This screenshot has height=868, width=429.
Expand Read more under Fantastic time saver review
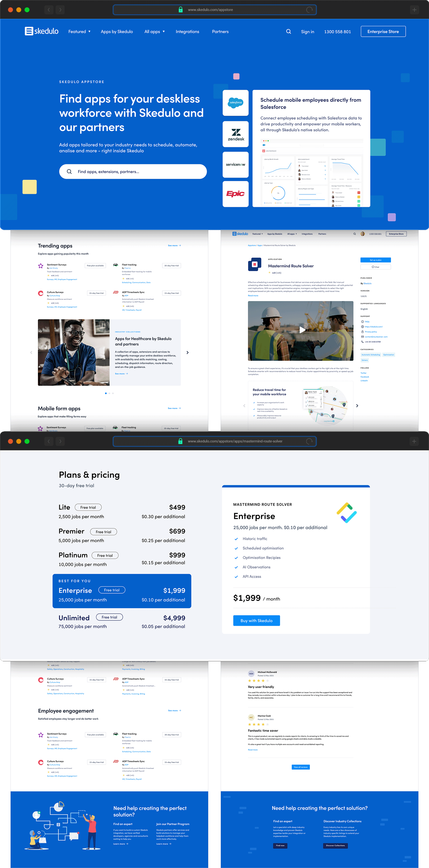(x=253, y=750)
